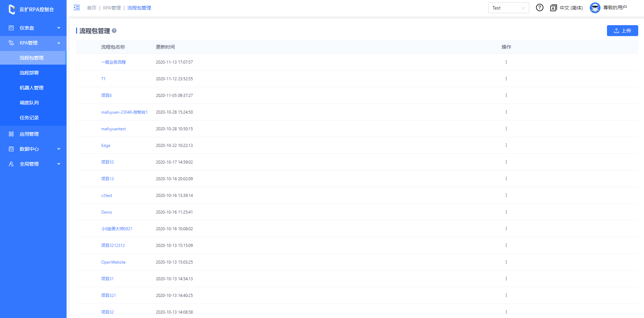
Task: Open the three-dot menu for Demo row
Action: click(506, 212)
